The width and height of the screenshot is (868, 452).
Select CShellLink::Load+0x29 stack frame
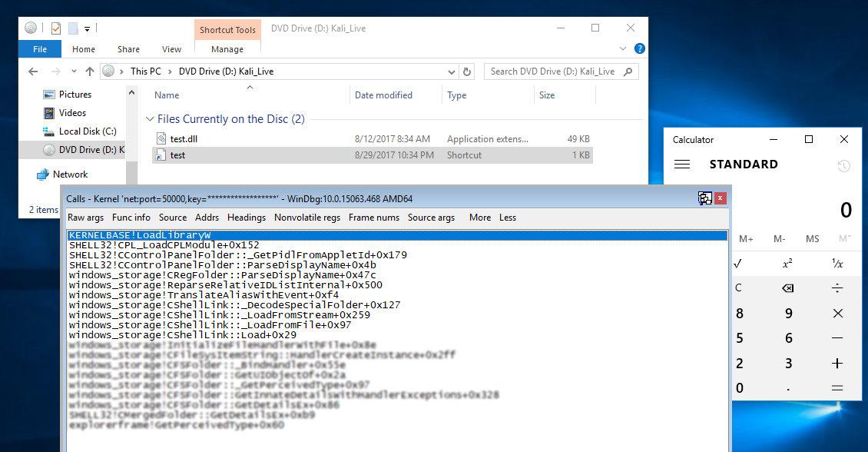tap(183, 335)
